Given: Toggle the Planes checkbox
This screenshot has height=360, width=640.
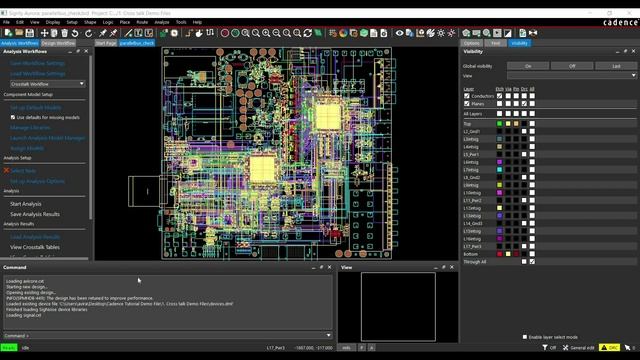Looking at the screenshot, I should coord(467,104).
